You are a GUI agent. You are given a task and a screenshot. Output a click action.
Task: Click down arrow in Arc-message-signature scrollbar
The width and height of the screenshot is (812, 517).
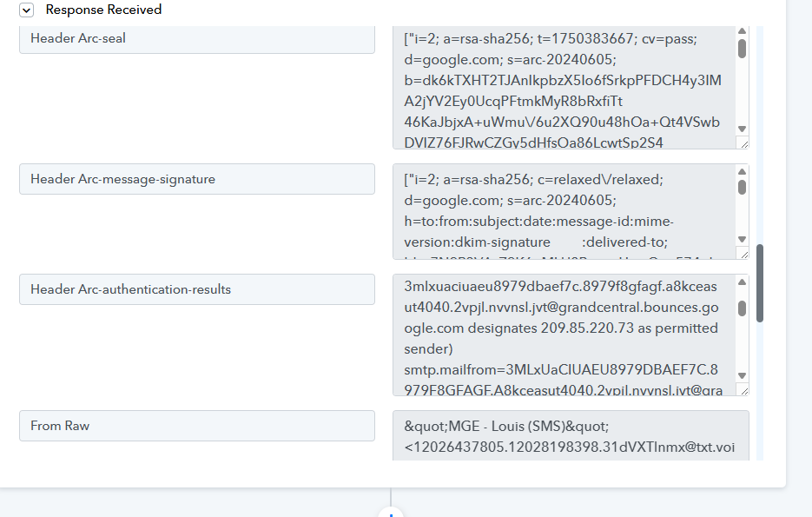(x=742, y=239)
